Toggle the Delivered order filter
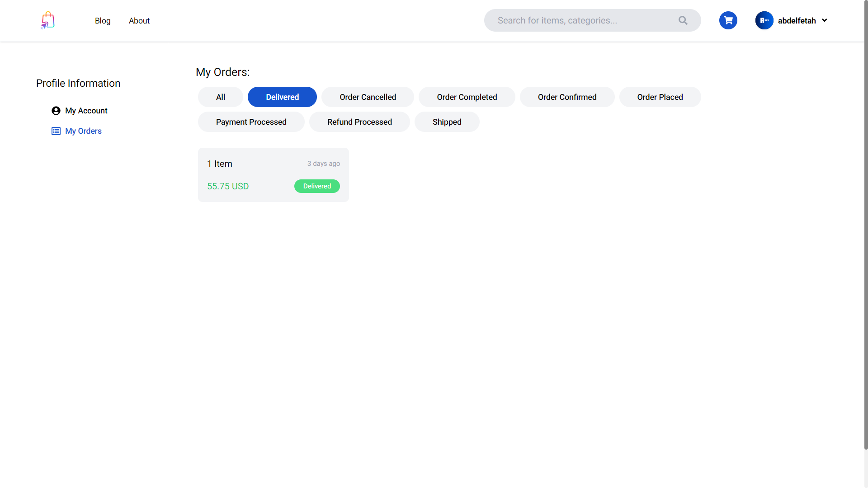Viewport: 868px width, 488px height. point(282,97)
